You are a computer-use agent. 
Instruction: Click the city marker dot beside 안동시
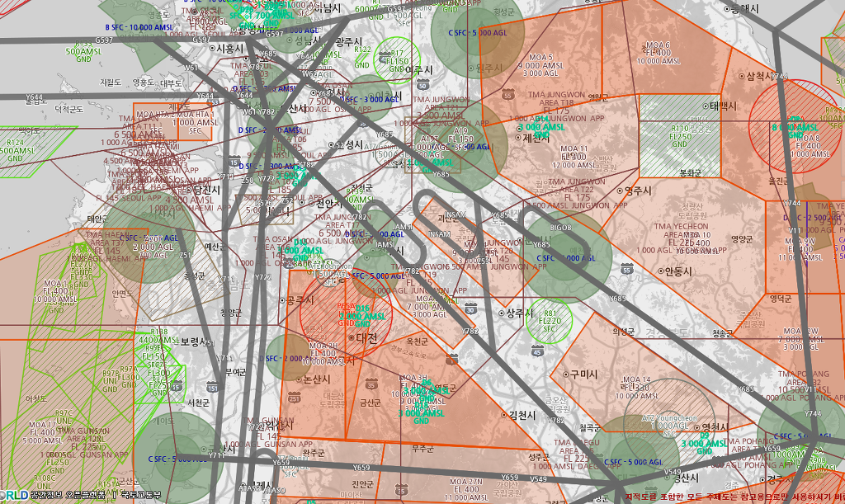pos(661,271)
